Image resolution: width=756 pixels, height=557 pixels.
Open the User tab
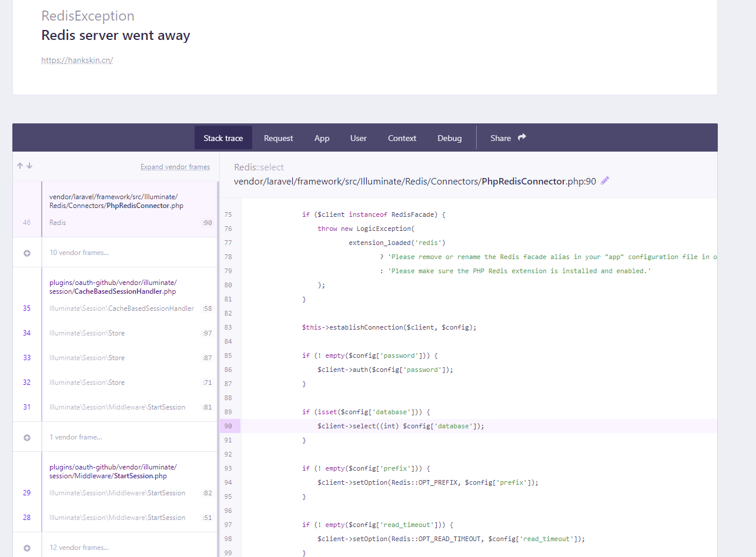tap(358, 137)
